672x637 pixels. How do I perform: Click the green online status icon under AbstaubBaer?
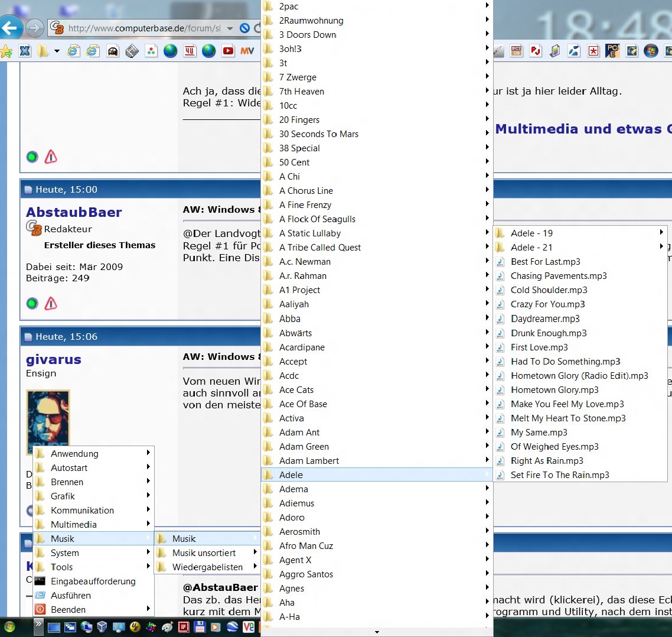coord(32,304)
